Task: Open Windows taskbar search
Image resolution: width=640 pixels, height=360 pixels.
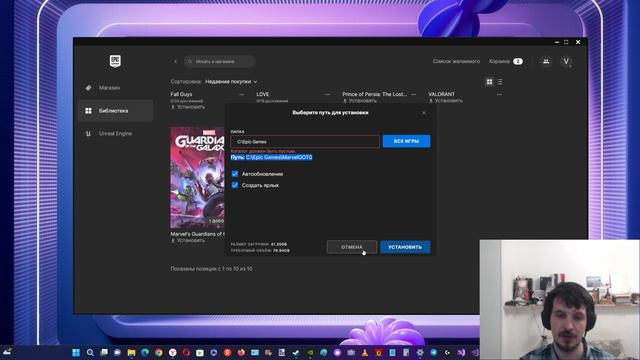Action: tap(90, 352)
